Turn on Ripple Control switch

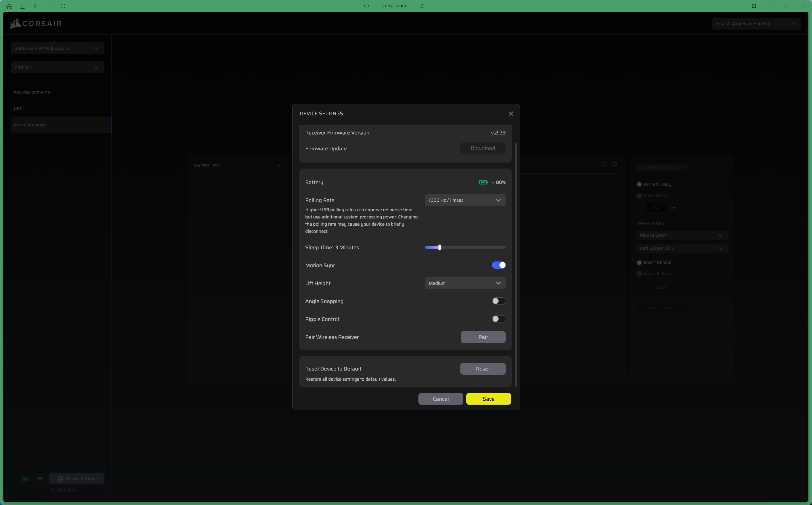[x=499, y=319]
